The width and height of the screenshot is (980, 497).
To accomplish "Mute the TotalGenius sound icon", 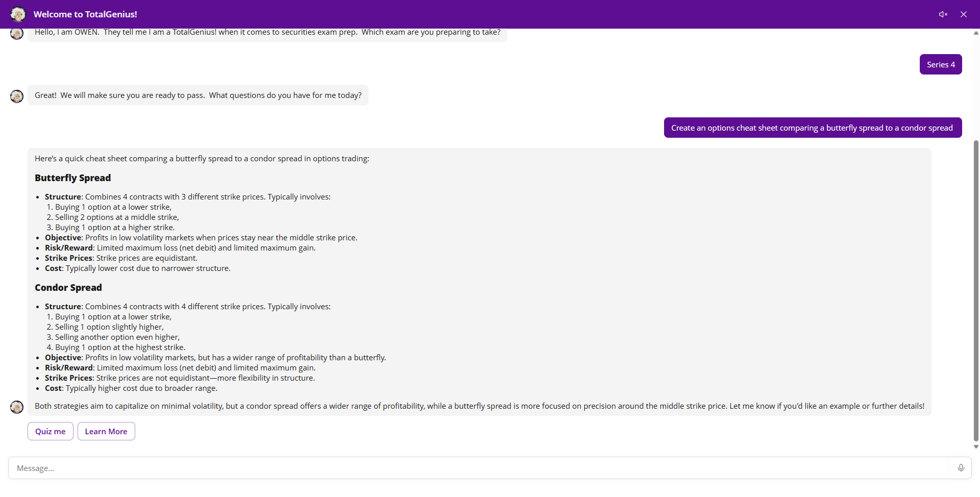I will [x=943, y=14].
